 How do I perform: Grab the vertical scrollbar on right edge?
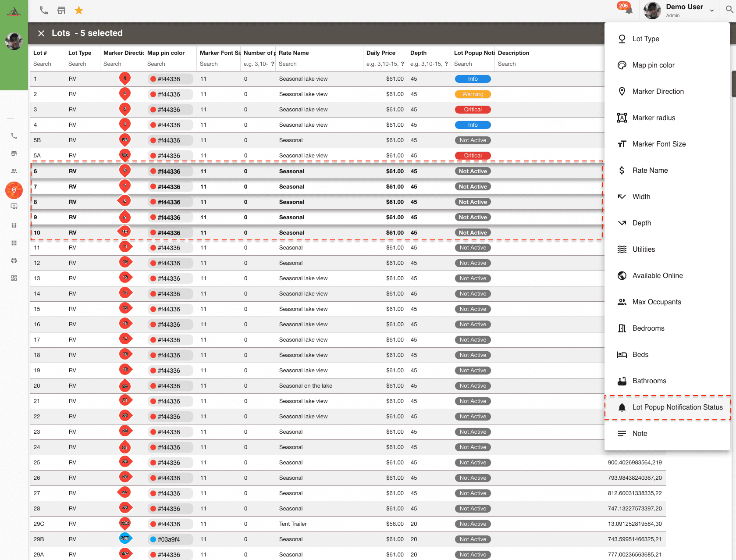[733, 83]
